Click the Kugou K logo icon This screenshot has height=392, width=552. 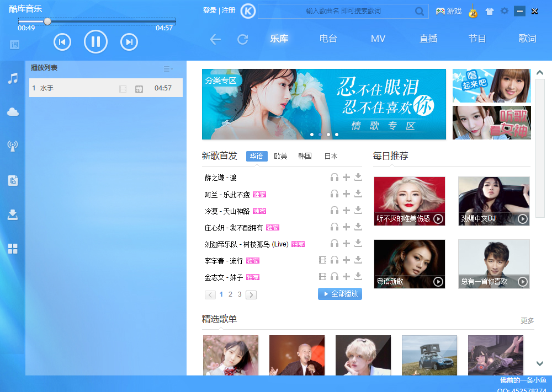pyautogui.click(x=248, y=11)
